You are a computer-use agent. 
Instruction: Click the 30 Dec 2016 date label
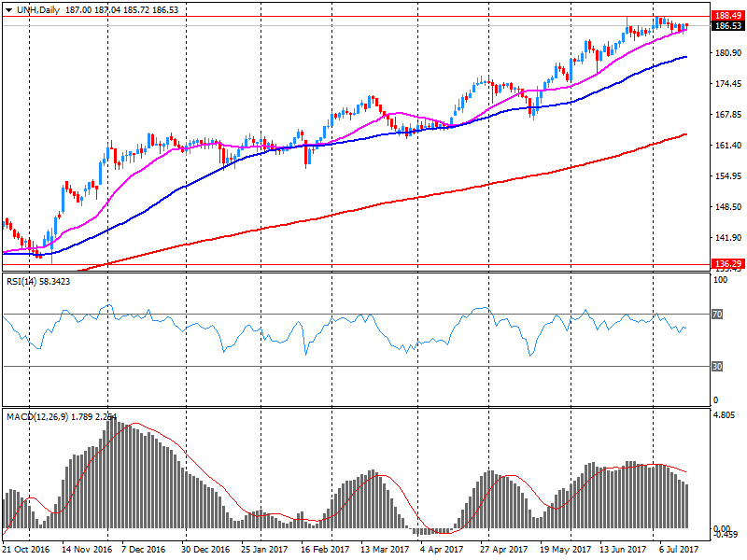click(205, 550)
